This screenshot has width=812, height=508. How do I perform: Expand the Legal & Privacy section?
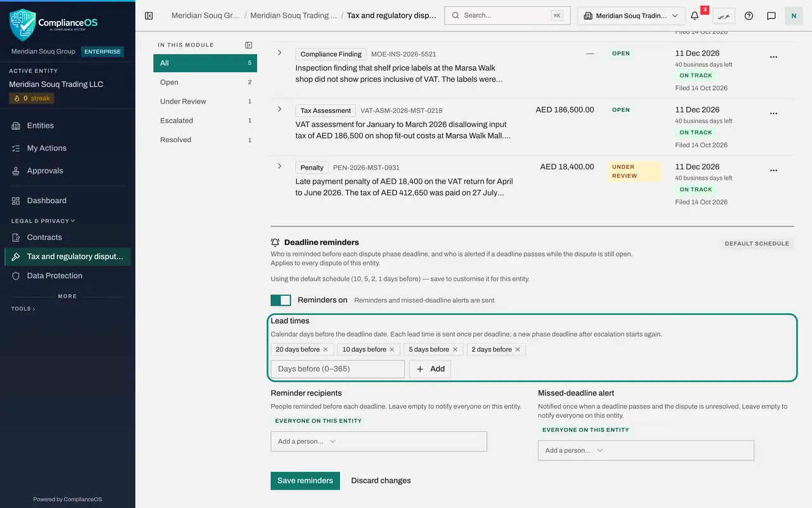point(43,221)
